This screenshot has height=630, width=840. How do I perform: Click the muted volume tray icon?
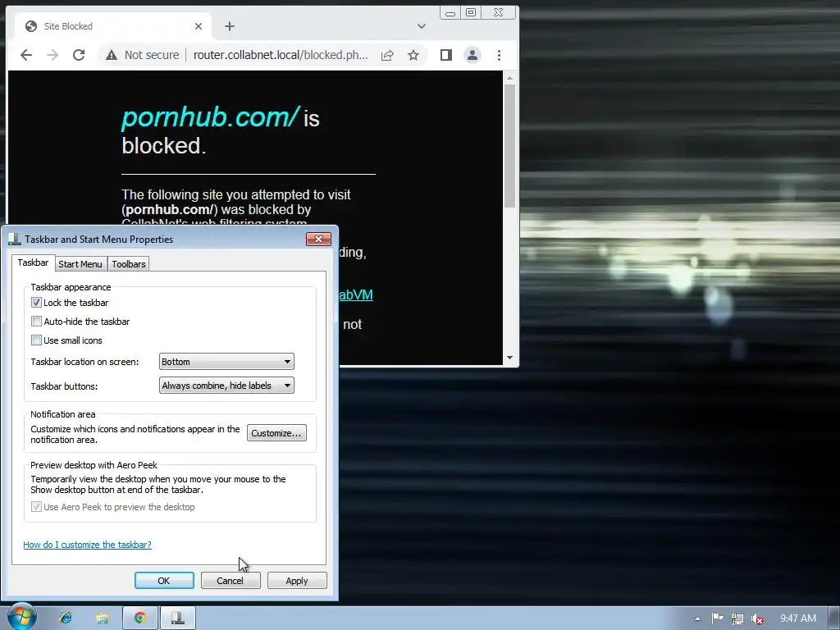coord(757,619)
